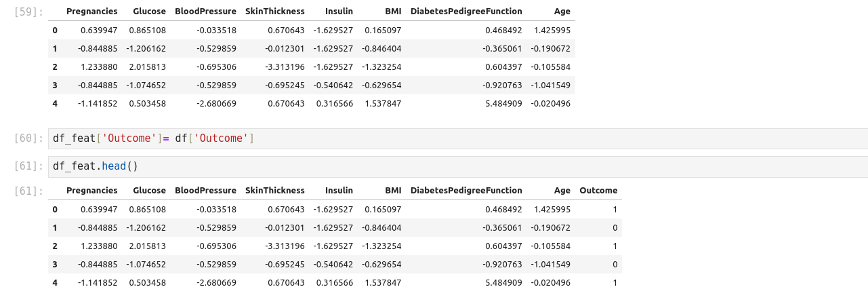This screenshot has width=868, height=304.
Task: Click BloodPressure header in the bottom table
Action: (205, 191)
